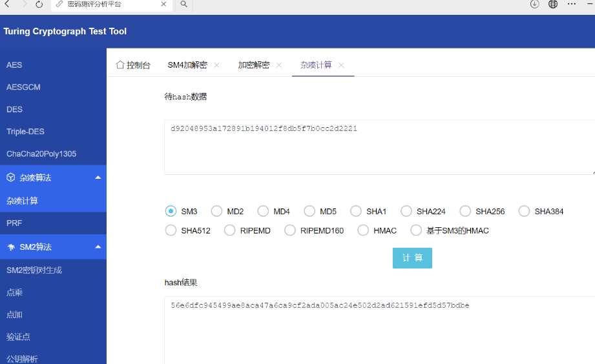
Task: Click the globe language icon
Action: [x=553, y=4]
